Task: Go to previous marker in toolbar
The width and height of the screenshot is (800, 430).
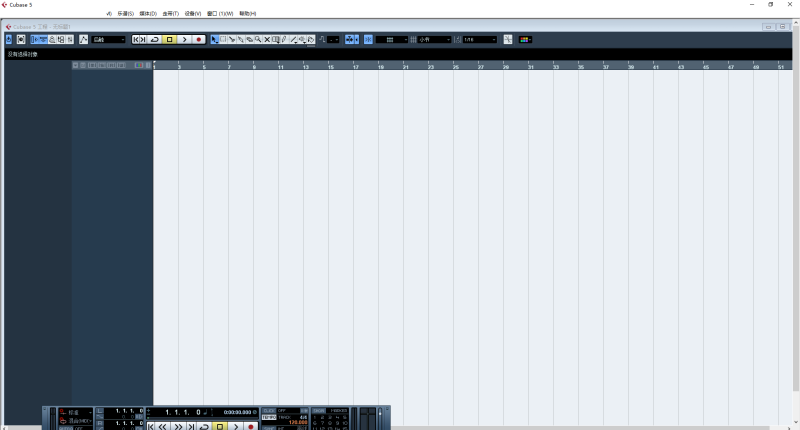Action: (x=136, y=39)
